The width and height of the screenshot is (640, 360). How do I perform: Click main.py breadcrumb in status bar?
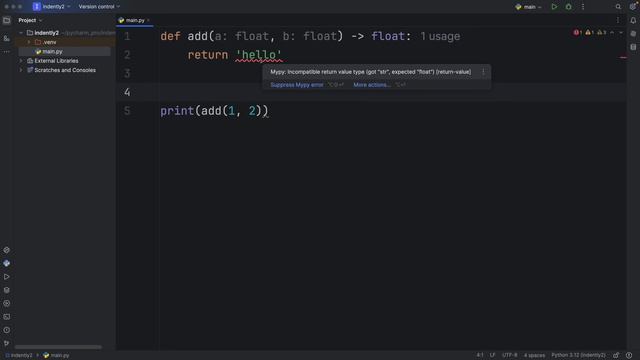56,356
